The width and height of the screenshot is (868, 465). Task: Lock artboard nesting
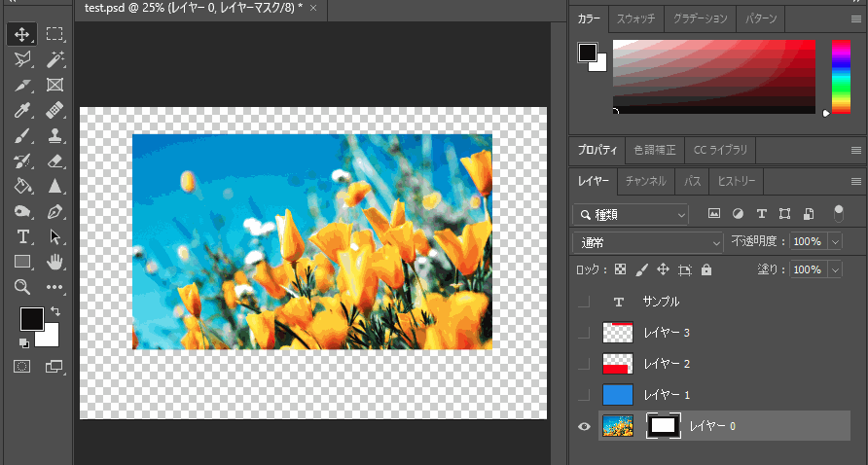[685, 270]
